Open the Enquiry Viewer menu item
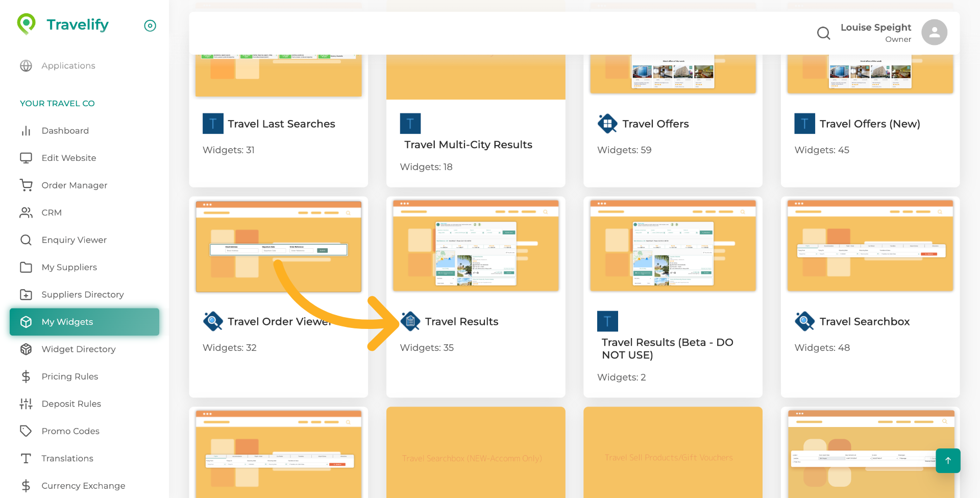The width and height of the screenshot is (980, 498). pyautogui.click(x=74, y=240)
